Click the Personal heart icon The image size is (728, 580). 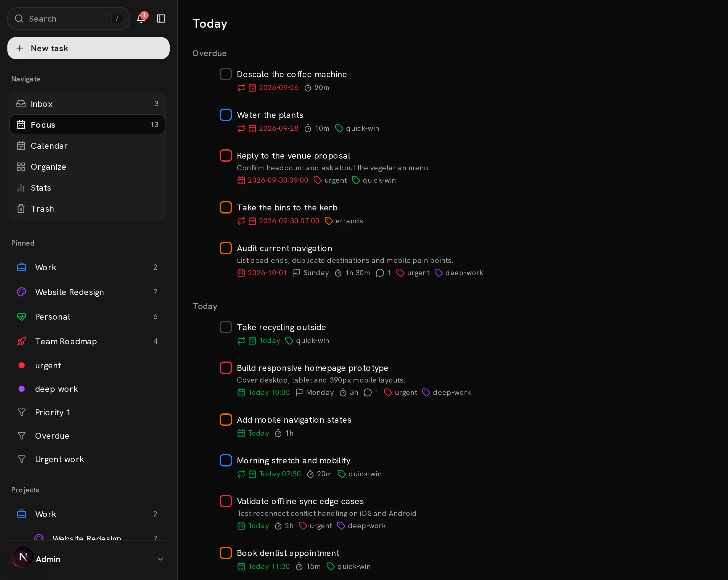click(22, 317)
